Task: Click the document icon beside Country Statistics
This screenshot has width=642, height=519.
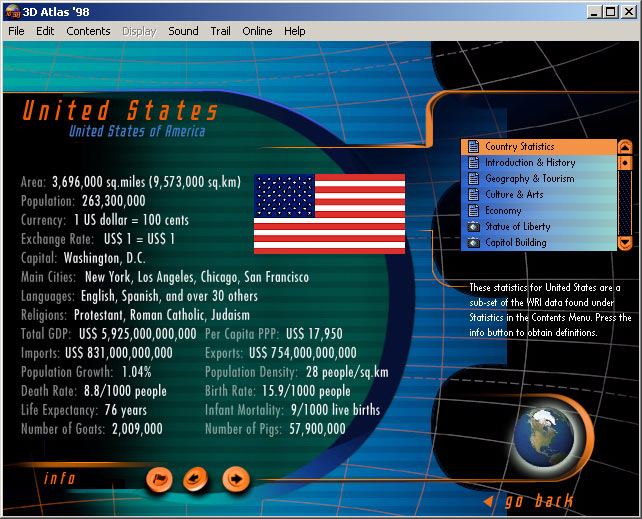Action: [x=473, y=147]
